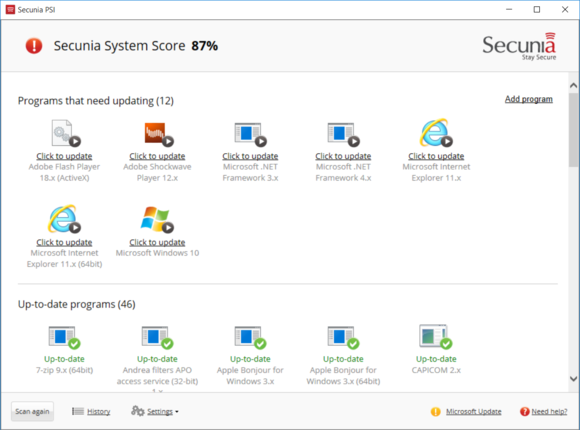
Task: Click the Secunia logo
Action: point(519,46)
